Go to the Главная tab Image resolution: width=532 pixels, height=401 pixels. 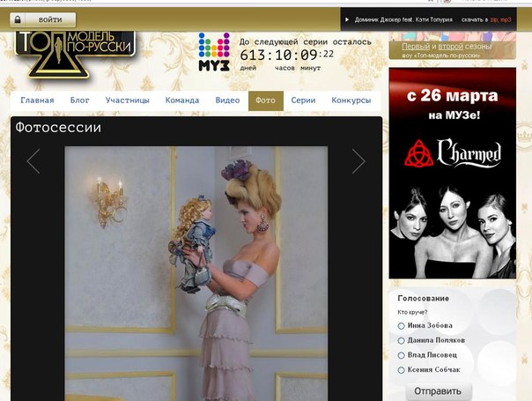pyautogui.click(x=37, y=100)
